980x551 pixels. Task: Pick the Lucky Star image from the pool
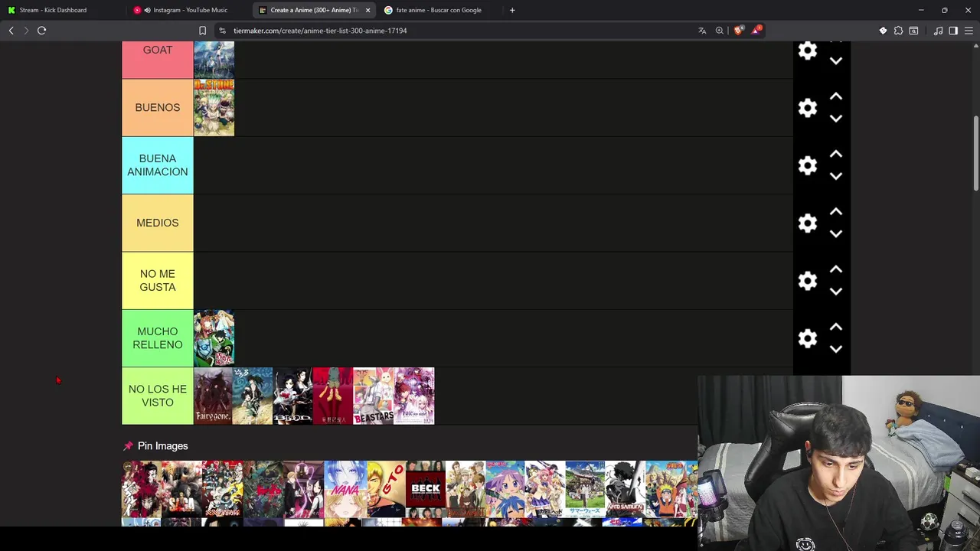click(x=505, y=489)
